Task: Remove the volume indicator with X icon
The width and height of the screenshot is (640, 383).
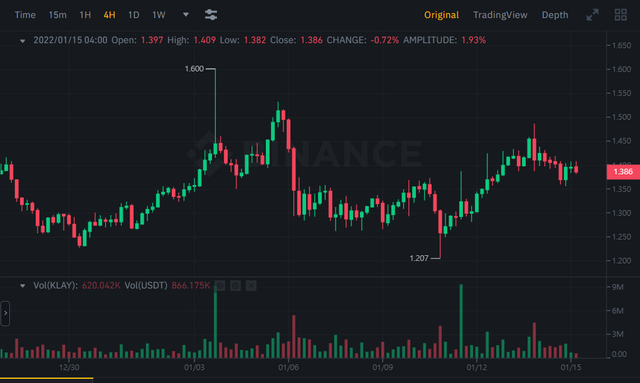Action: (251, 286)
